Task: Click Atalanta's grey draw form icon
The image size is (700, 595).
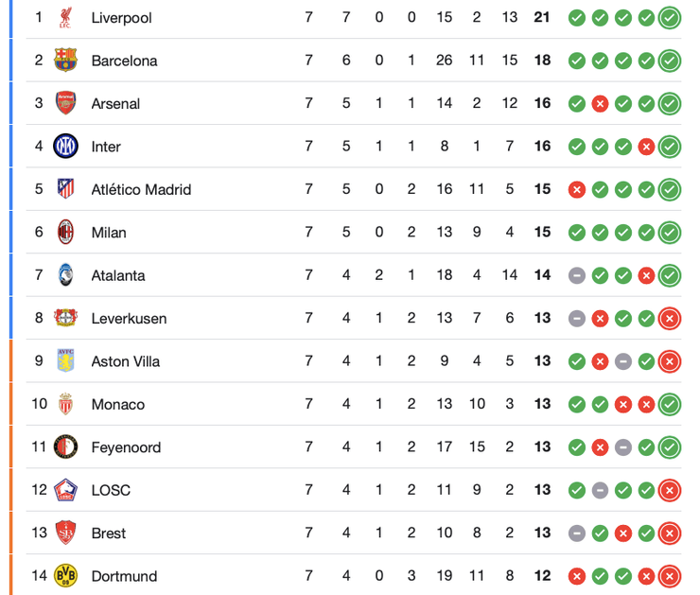Action: 576,275
